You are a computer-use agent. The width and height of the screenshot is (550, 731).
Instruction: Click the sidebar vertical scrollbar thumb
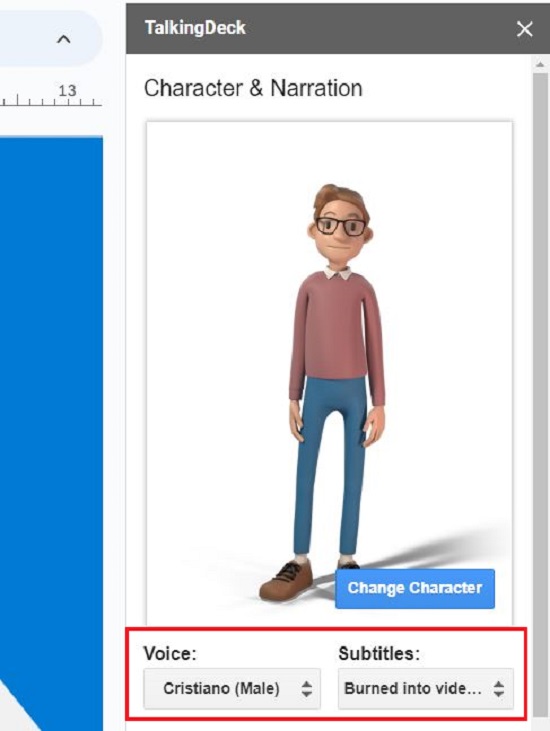coord(540,394)
